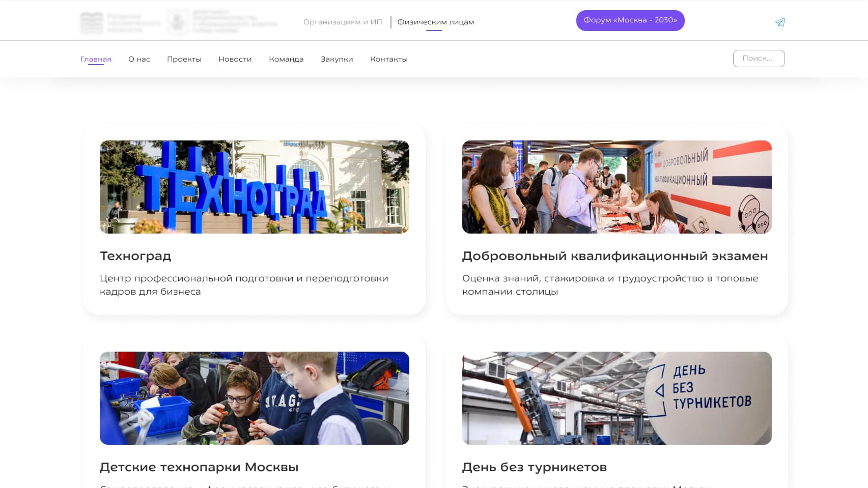Open Закупки menu item
This screenshot has height=488, width=868.
coord(337,59)
